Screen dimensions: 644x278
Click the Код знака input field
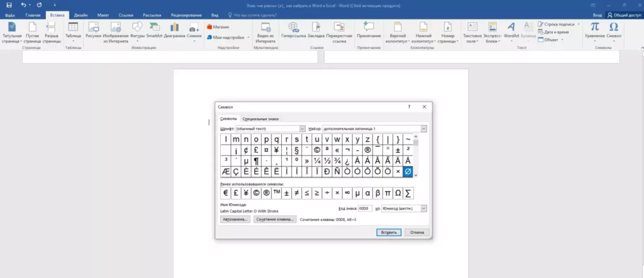365,209
